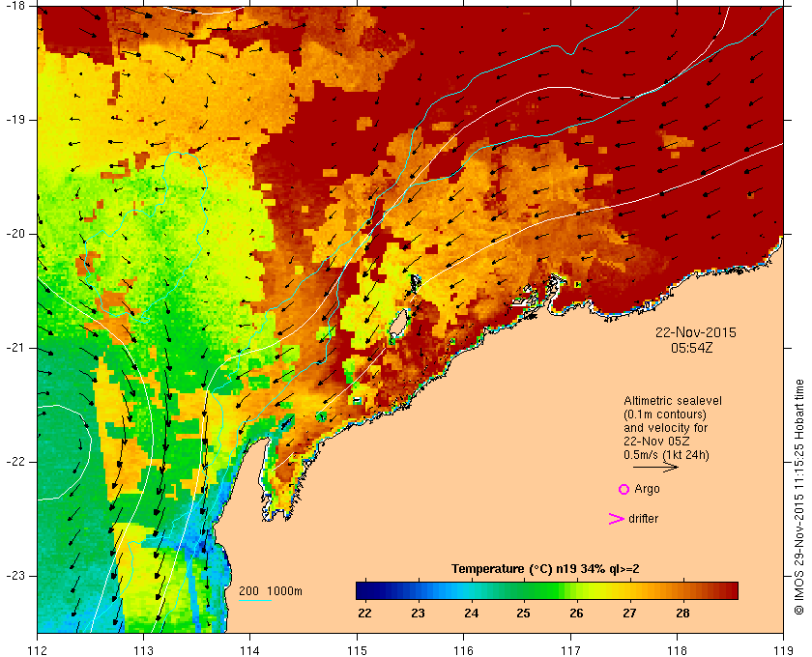
Task: Click the latitude axis label -20
Action: (x=14, y=234)
